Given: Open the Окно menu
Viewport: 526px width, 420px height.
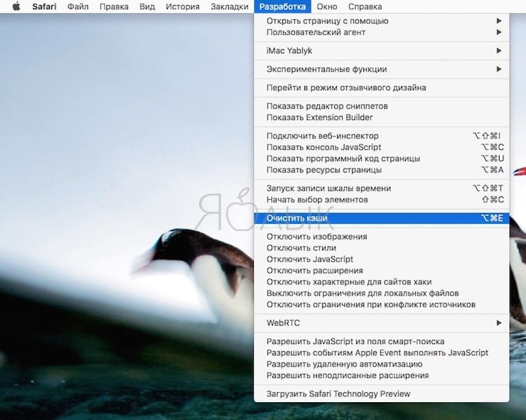Looking at the screenshot, I should (327, 6).
